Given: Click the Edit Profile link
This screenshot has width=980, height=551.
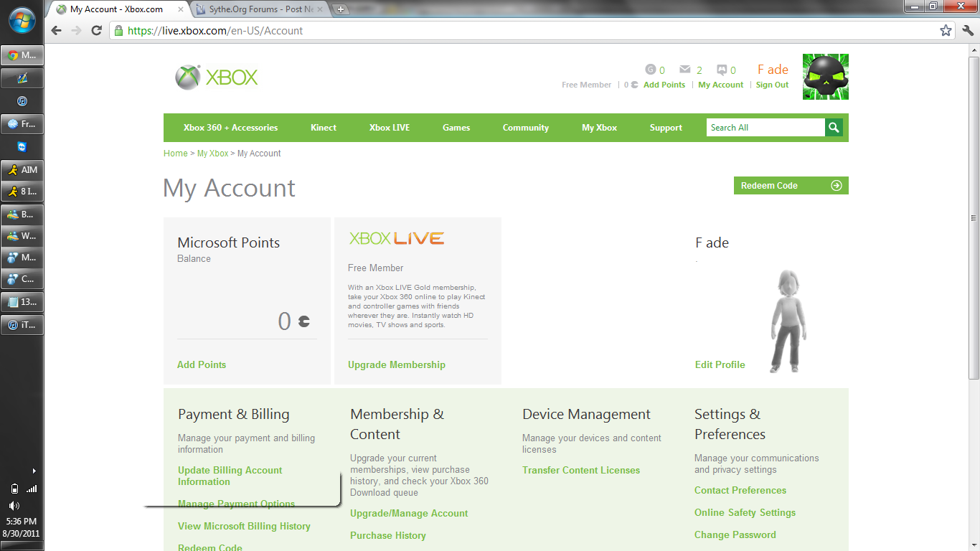Looking at the screenshot, I should tap(720, 364).
